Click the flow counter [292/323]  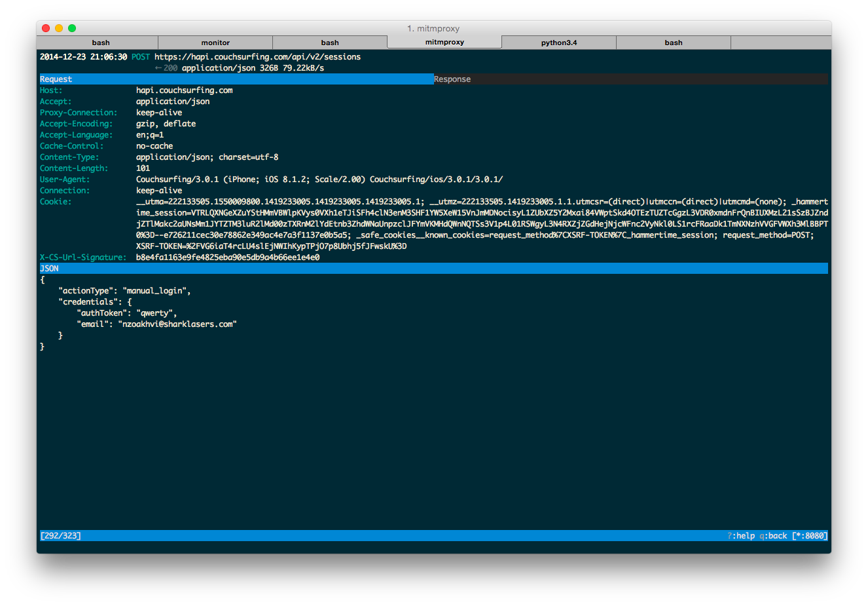pos(62,535)
